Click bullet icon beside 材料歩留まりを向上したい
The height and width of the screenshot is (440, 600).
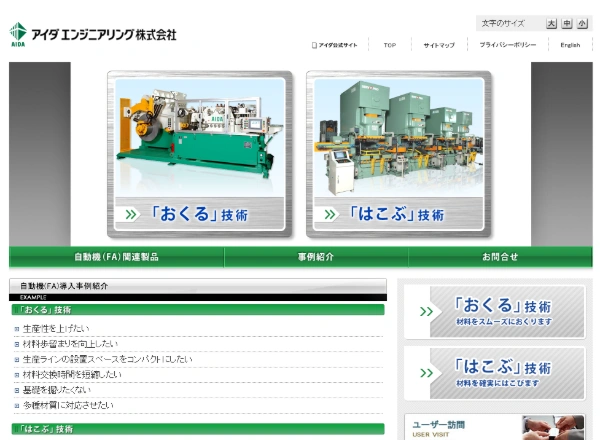(x=17, y=344)
